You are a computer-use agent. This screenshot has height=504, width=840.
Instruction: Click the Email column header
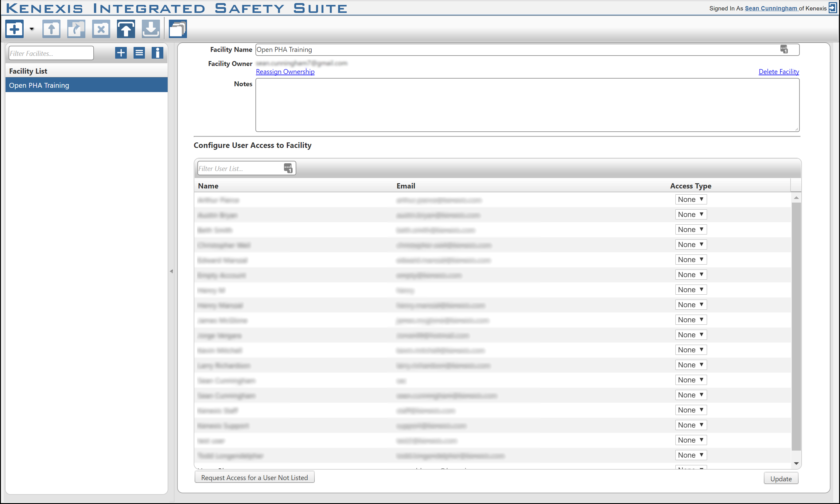(406, 186)
